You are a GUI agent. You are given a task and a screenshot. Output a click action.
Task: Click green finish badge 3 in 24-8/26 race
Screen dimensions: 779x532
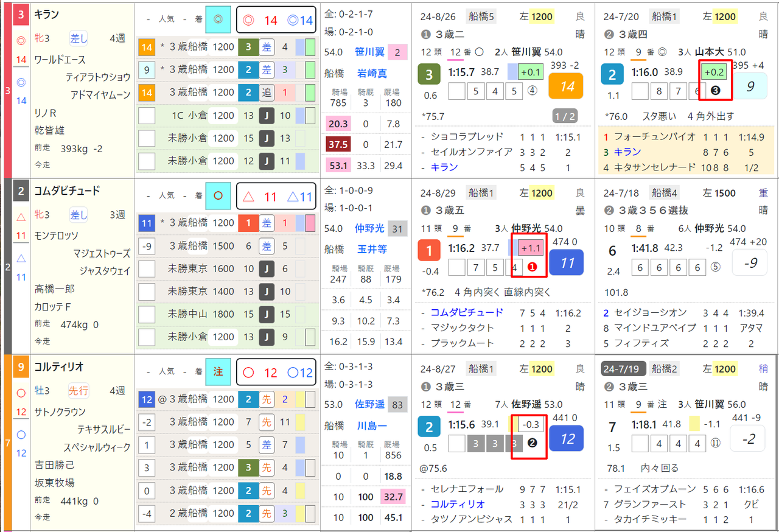tap(429, 75)
